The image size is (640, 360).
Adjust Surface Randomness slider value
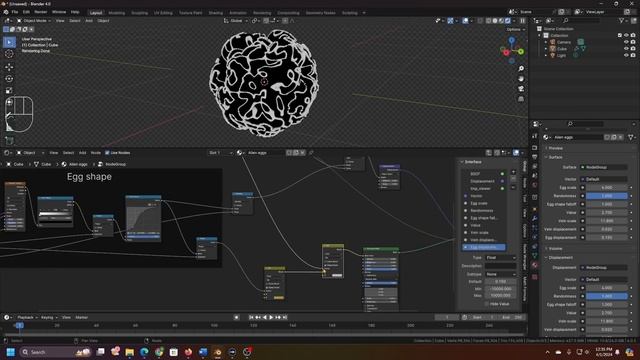click(x=607, y=196)
